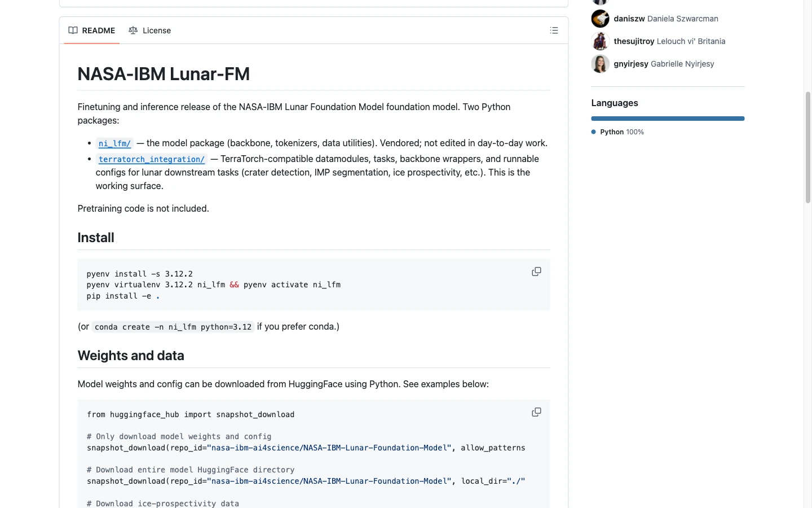Click the page vertical scrollbar thumb

[x=808, y=147]
